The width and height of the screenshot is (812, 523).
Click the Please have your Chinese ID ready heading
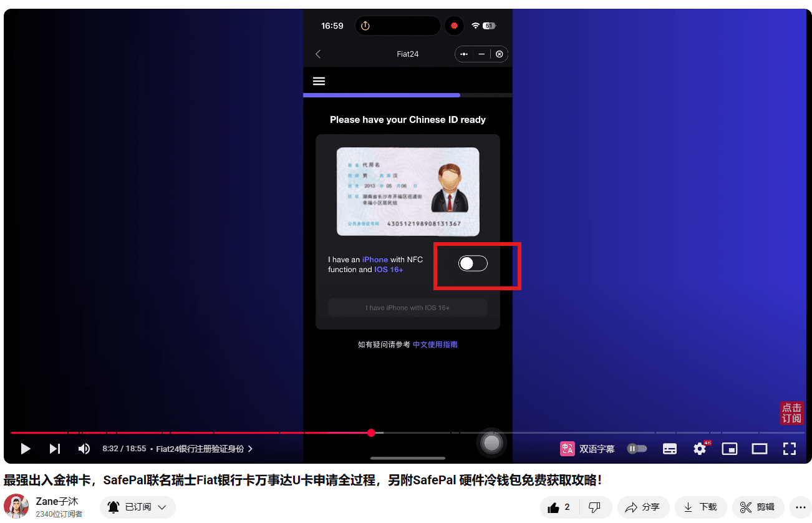click(408, 120)
